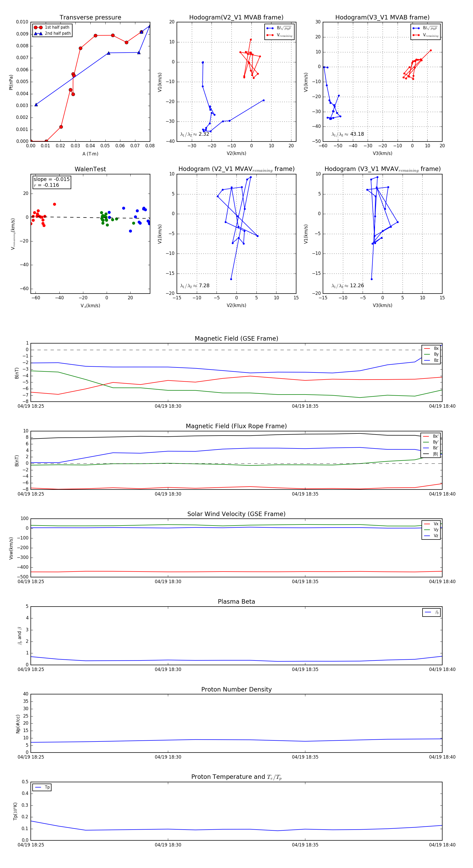
Task: Click 'Hodogram(V3_V1 MVAB frame)' title
Action: pos(382,17)
